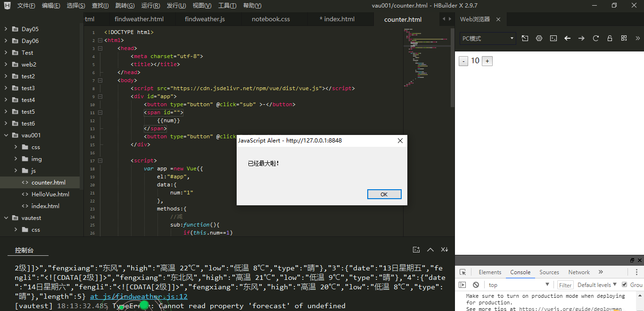Select DevTools inspect element cursor icon
This screenshot has height=311, width=644.
463,272
